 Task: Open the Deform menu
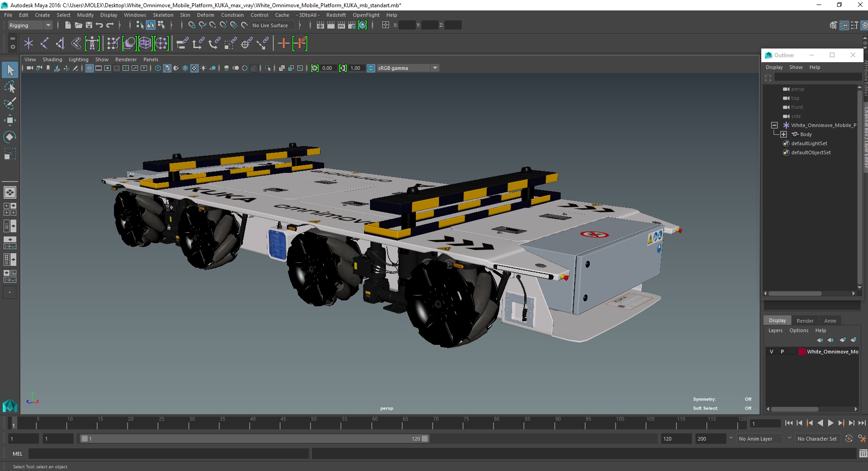pyautogui.click(x=205, y=15)
